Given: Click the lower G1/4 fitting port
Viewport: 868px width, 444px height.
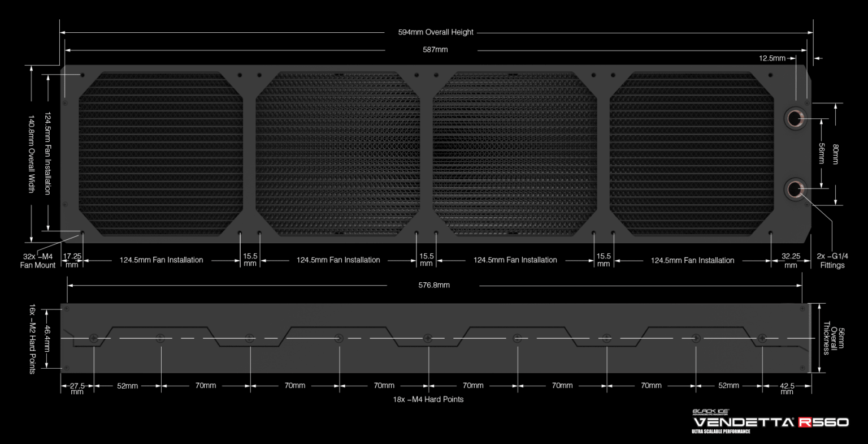Looking at the screenshot, I should (795, 188).
